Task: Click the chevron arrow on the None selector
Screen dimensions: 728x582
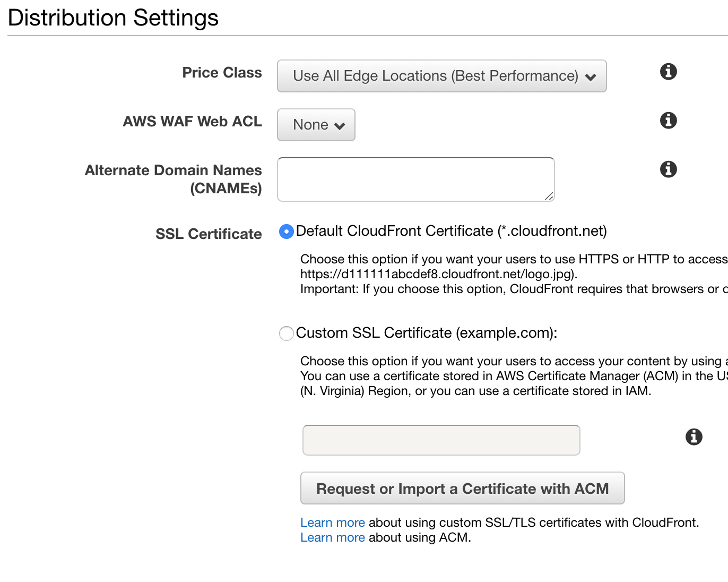Action: click(340, 125)
